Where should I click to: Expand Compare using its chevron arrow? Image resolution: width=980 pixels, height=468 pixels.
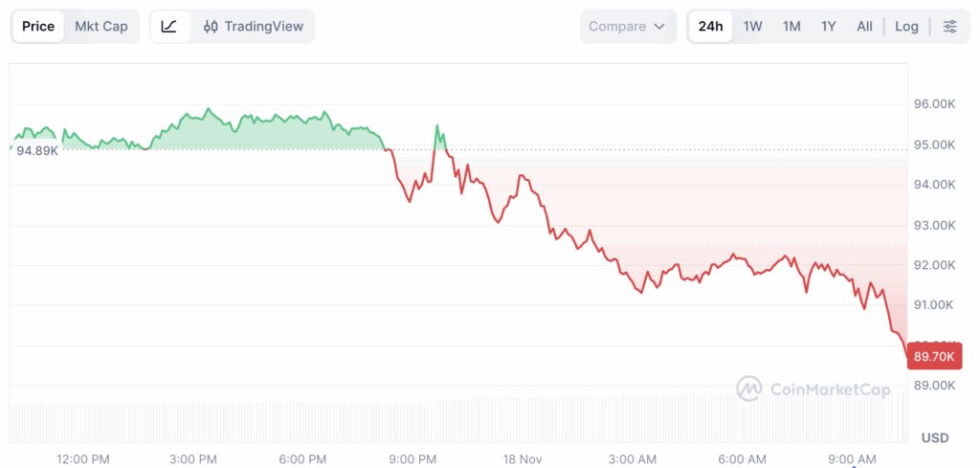[x=658, y=27]
